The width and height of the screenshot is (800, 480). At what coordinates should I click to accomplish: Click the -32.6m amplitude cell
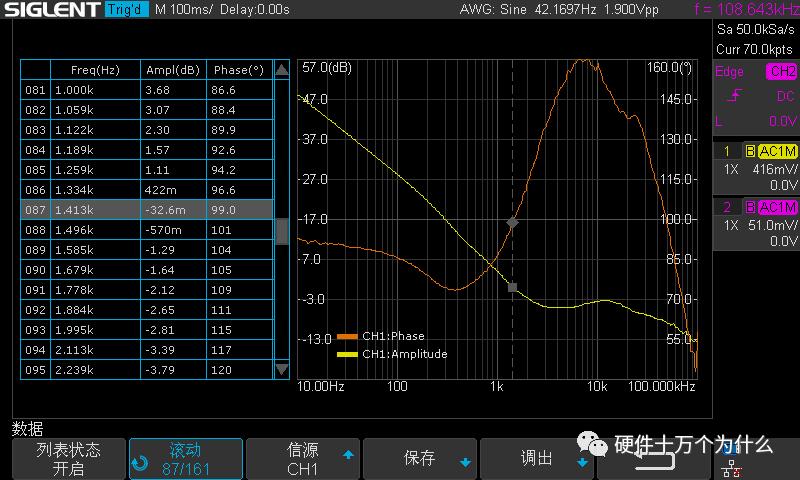173,210
